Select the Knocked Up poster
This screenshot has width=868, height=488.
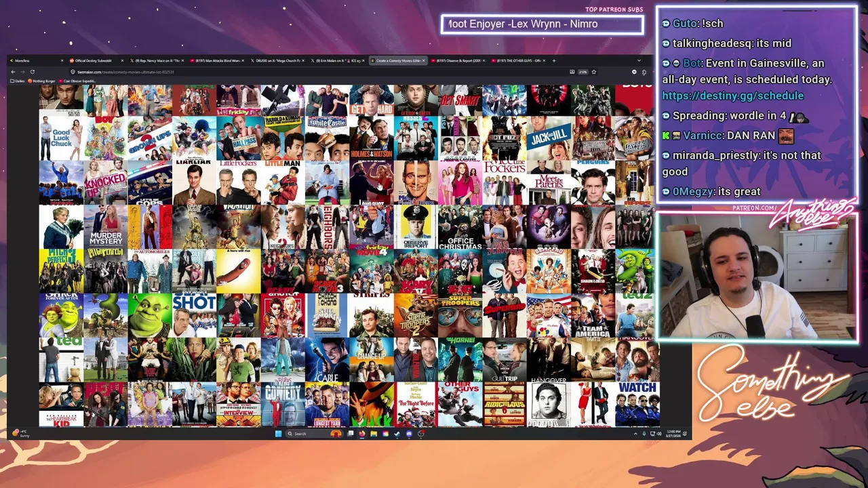pos(105,182)
